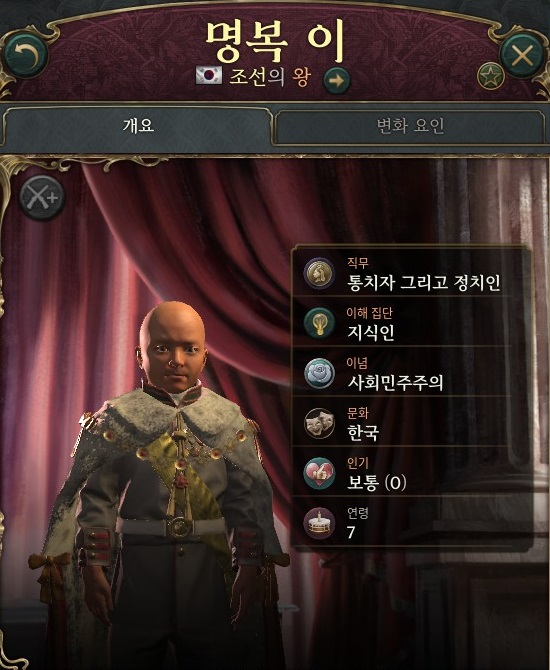This screenshot has height=670, width=550.
Task: Click the 직무 role coin icon
Action: tap(319, 273)
